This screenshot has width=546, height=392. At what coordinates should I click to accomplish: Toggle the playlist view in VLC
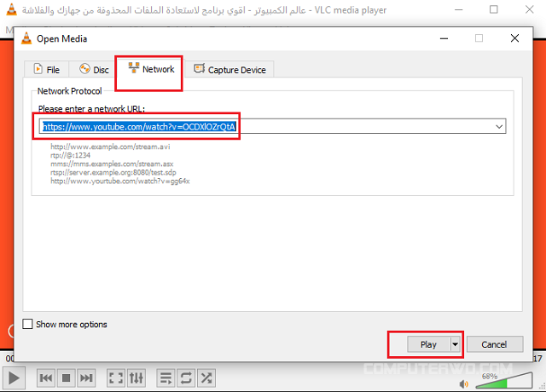166,378
